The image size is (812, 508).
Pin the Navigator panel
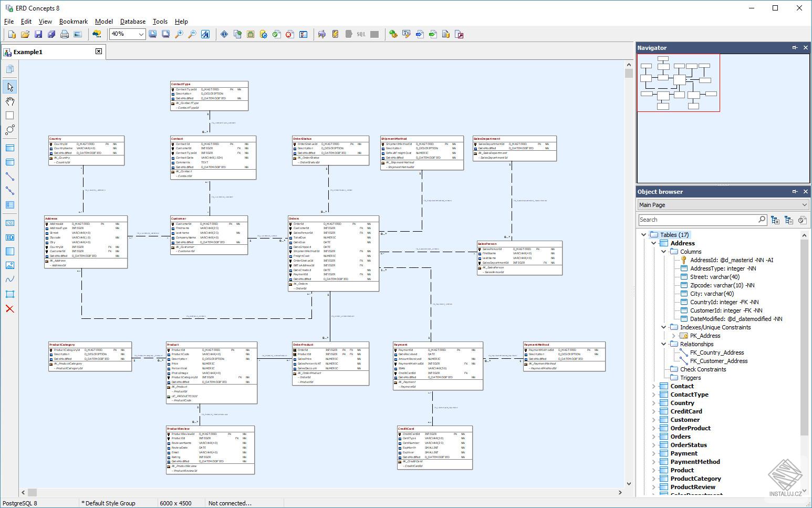[x=795, y=48]
